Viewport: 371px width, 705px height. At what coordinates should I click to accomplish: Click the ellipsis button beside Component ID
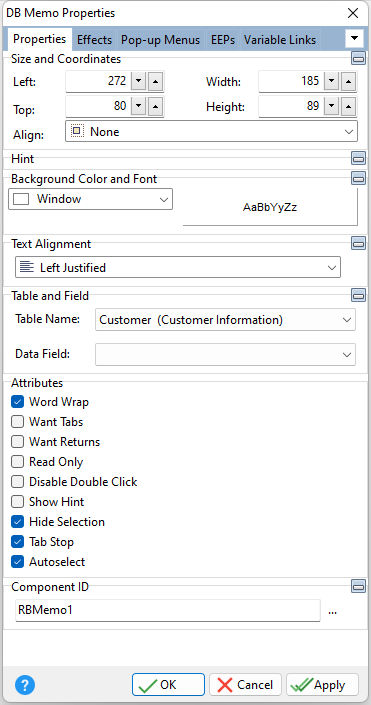point(332,611)
